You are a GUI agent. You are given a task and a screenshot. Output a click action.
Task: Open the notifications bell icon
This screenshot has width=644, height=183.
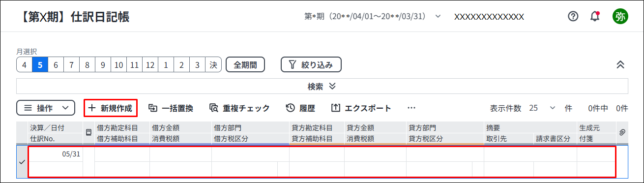pos(595,16)
